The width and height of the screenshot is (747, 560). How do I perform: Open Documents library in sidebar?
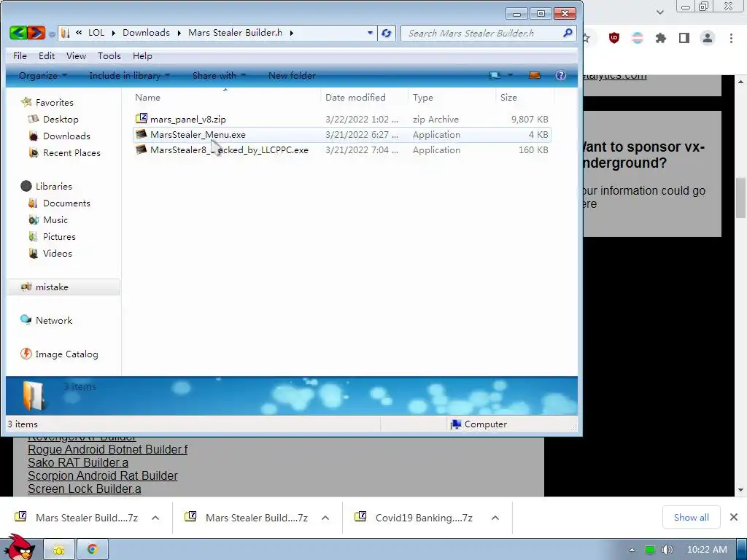(x=66, y=203)
